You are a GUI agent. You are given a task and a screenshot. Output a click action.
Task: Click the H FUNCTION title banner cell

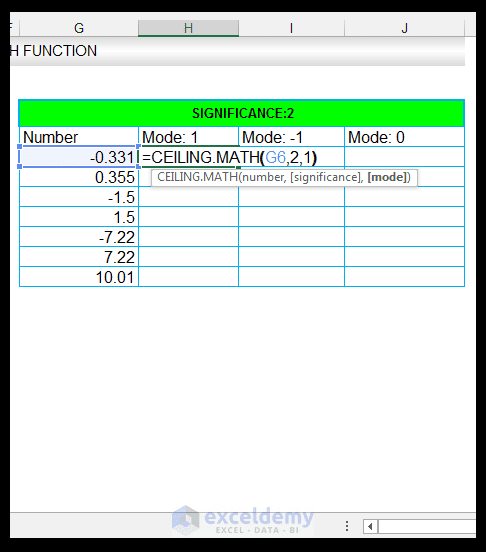pyautogui.click(x=238, y=51)
